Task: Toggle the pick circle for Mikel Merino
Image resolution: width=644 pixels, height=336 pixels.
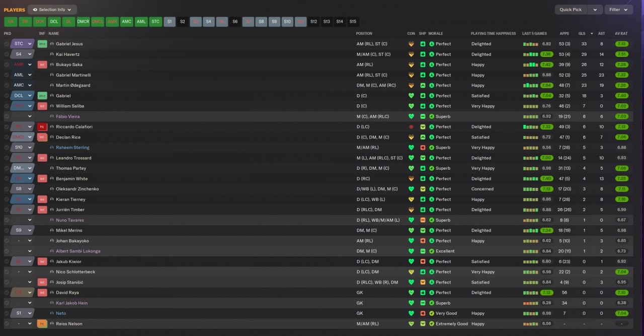Action: (7, 231)
